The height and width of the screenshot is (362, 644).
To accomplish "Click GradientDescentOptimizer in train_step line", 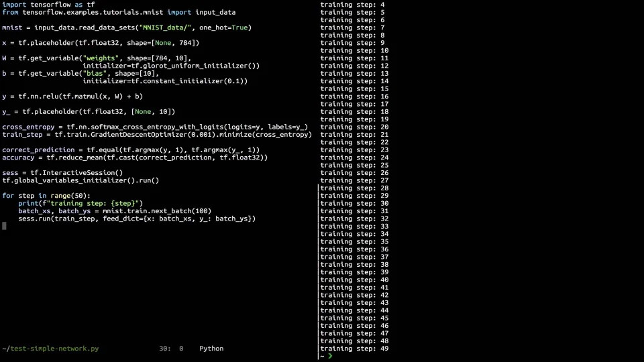I will (x=138, y=135).
